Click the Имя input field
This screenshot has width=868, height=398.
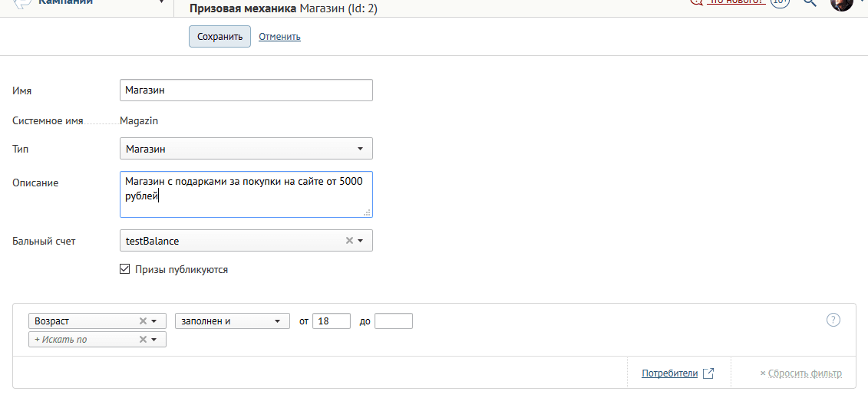click(x=246, y=90)
